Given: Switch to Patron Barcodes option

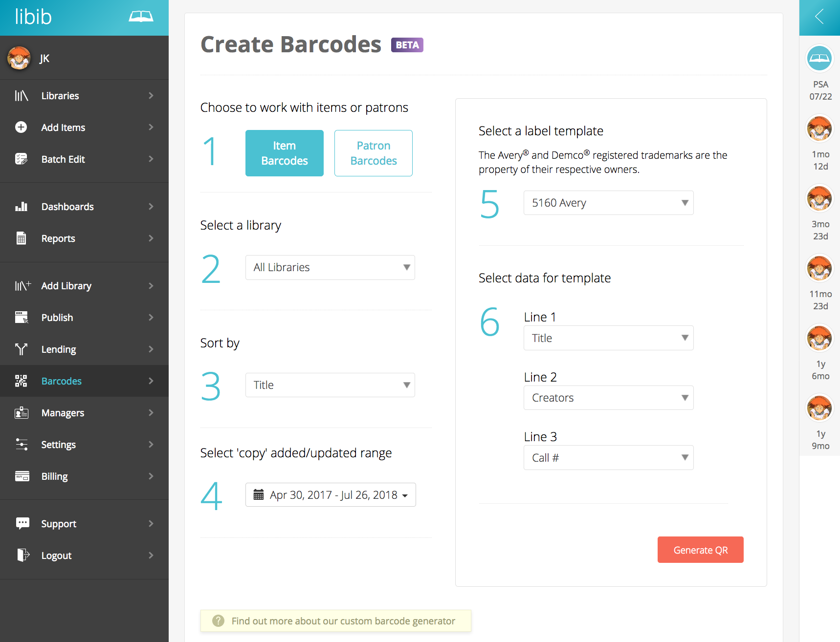Looking at the screenshot, I should pyautogui.click(x=374, y=153).
